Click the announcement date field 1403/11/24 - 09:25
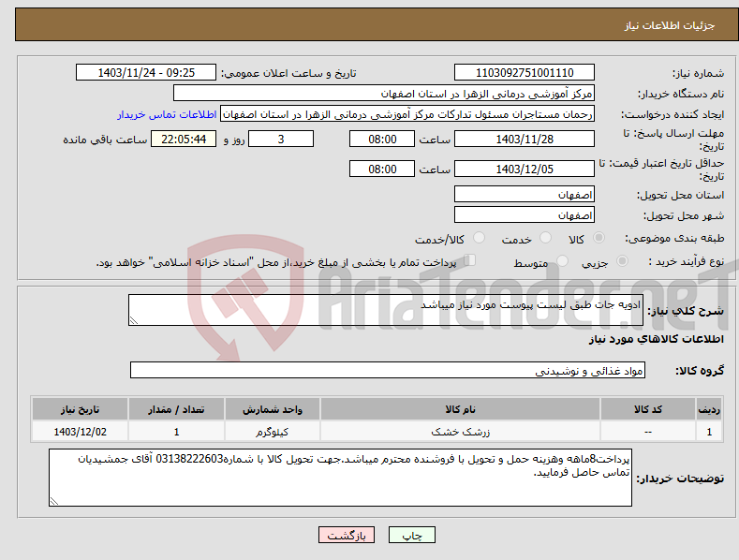 click(146, 73)
